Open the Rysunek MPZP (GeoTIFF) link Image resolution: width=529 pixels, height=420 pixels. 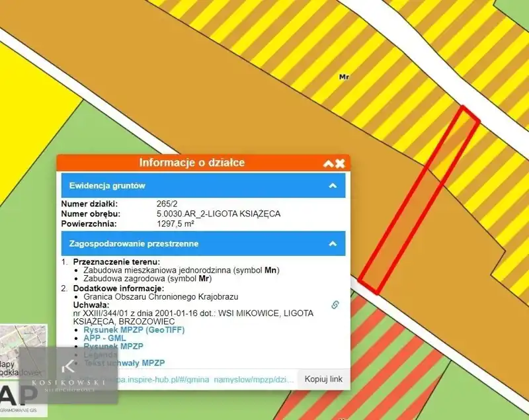134,329
